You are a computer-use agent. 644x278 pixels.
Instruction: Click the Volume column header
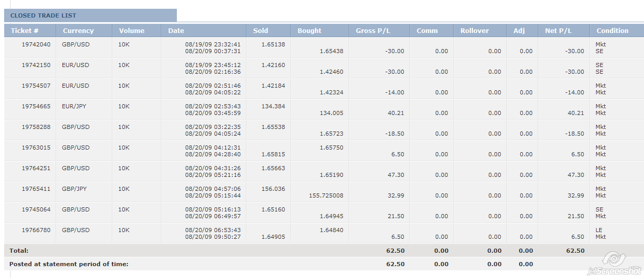131,31
